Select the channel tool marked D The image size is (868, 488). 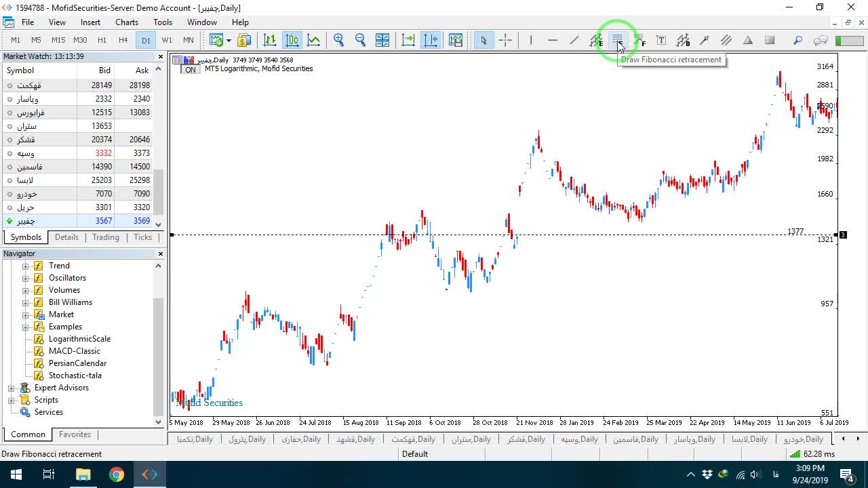click(683, 40)
